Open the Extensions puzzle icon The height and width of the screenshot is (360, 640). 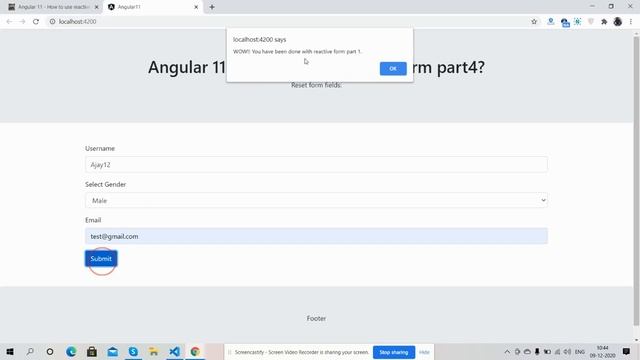[x=604, y=22]
